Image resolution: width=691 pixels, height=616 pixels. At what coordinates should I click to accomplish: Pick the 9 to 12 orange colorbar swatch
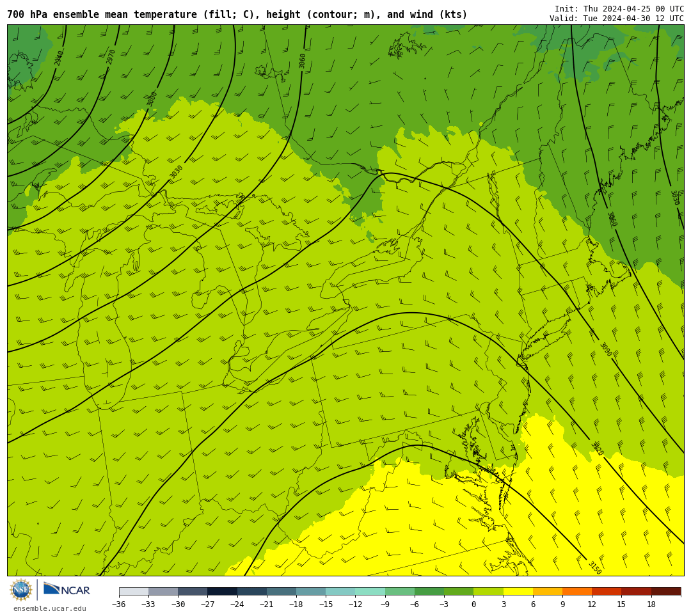[577, 592]
